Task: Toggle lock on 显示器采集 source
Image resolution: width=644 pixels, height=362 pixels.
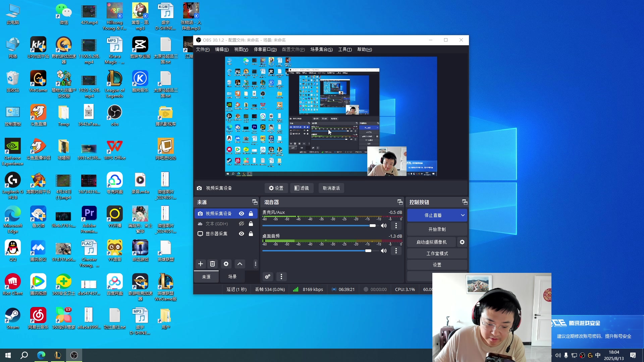Action: pyautogui.click(x=251, y=234)
